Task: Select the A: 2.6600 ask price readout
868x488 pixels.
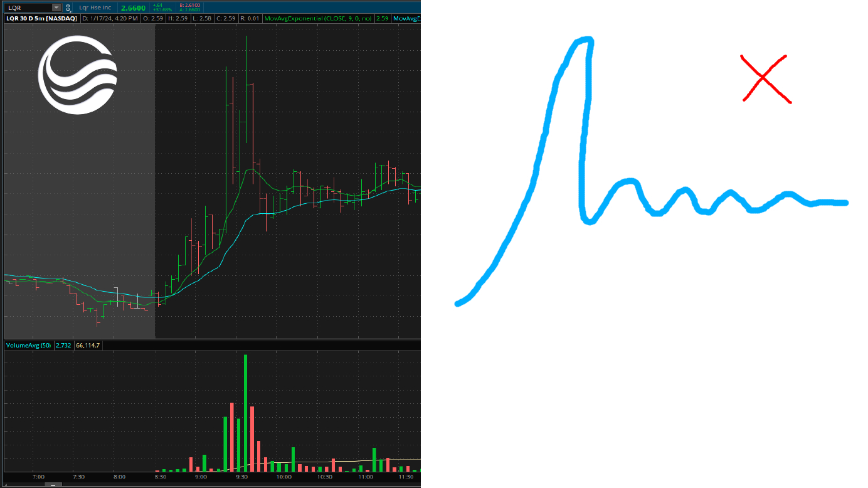Action: [x=190, y=9]
